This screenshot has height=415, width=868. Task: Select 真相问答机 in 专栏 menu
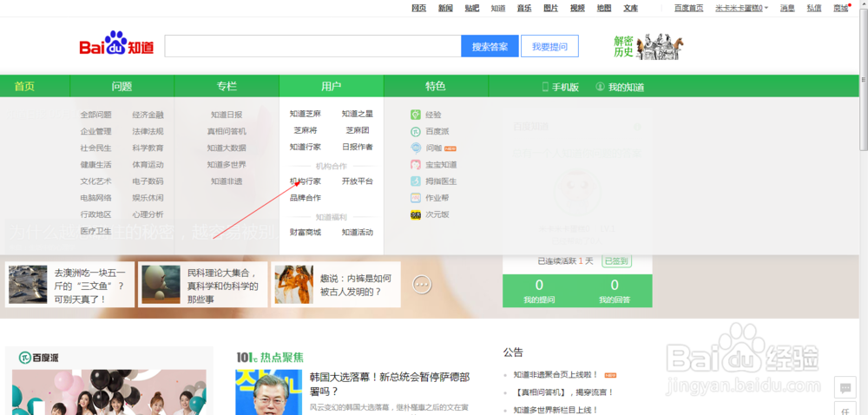pos(227,131)
